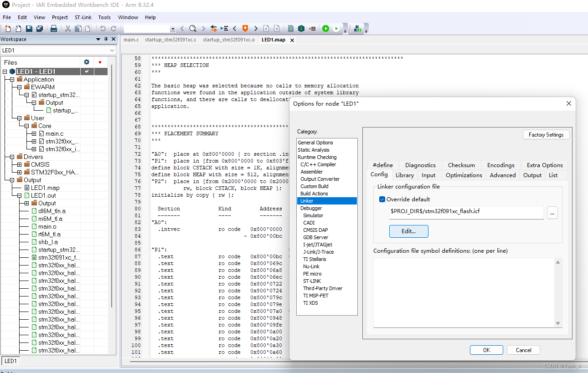Open the ST-Link menu
The image size is (588, 373).
83,17
